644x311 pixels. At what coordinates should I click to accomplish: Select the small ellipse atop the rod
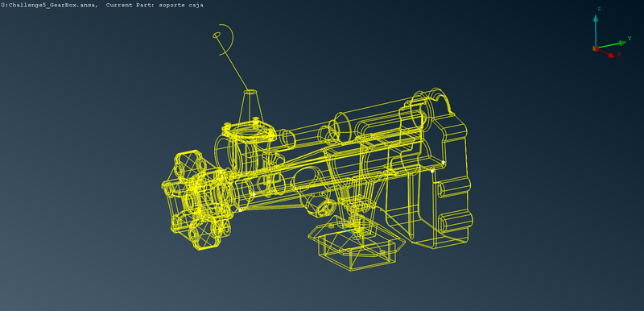point(217,35)
